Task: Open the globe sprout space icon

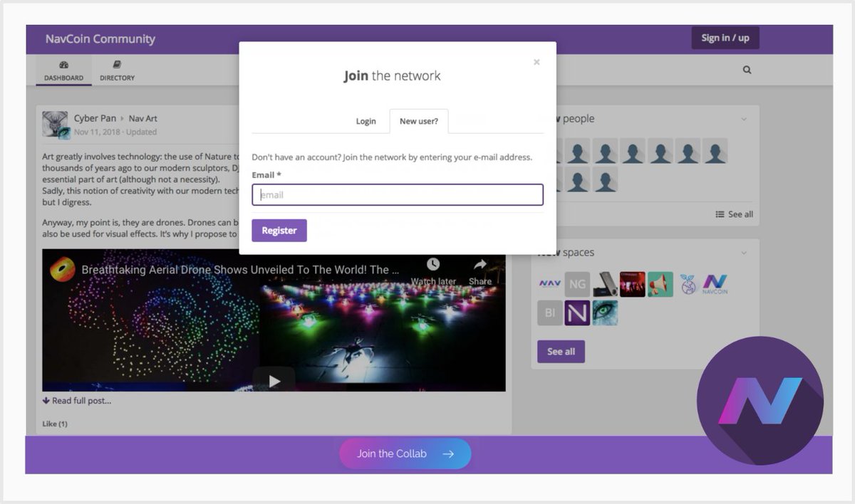Action: 688,284
